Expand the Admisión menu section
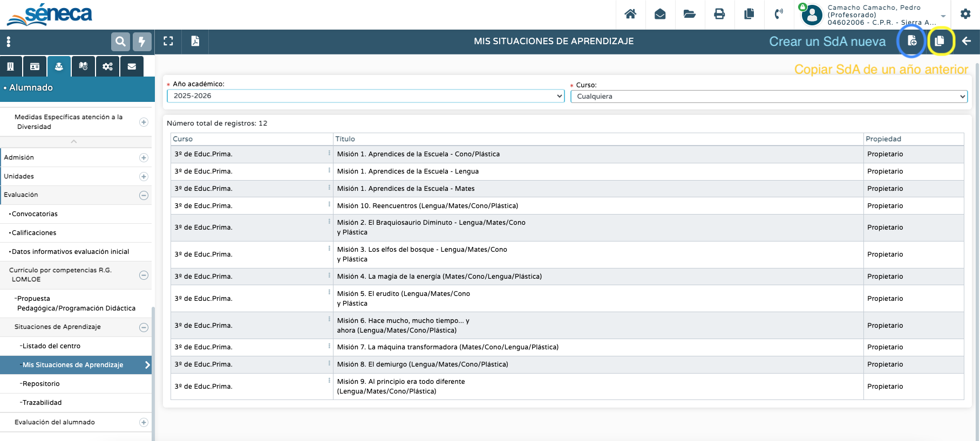This screenshot has width=980, height=441. click(144, 157)
